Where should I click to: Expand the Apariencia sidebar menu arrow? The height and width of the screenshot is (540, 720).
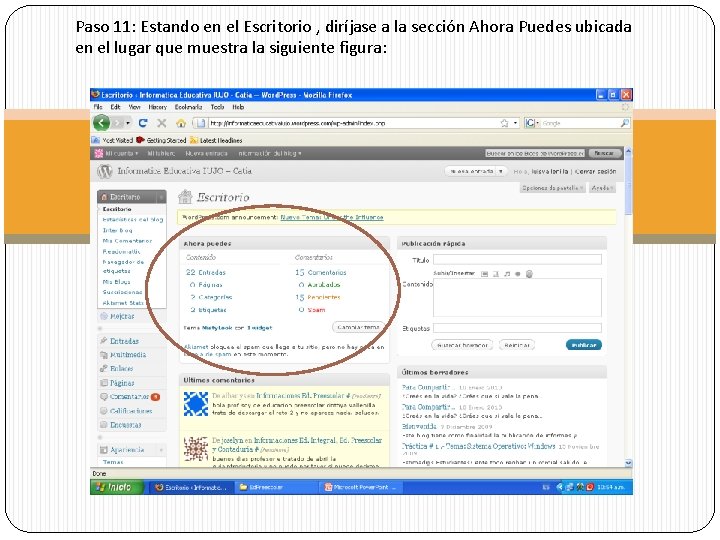tap(162, 450)
